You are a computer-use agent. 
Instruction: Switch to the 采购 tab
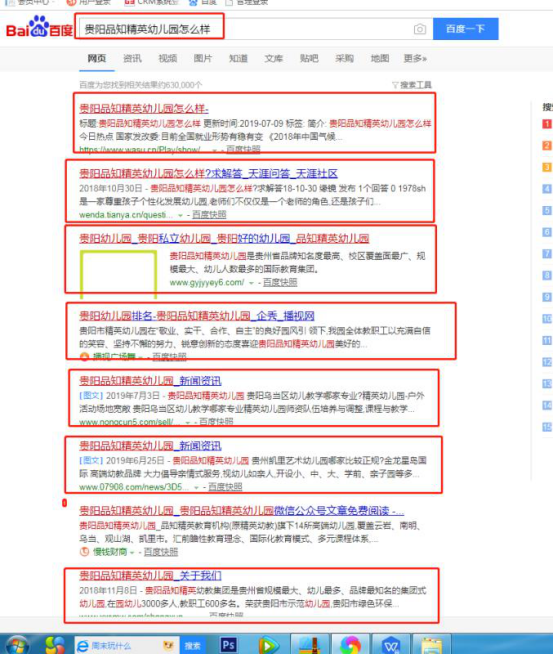click(345, 58)
